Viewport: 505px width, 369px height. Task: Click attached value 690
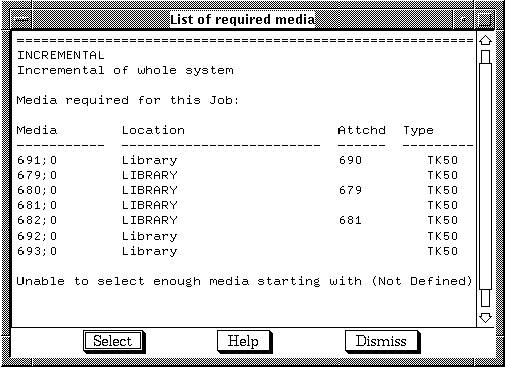point(350,160)
